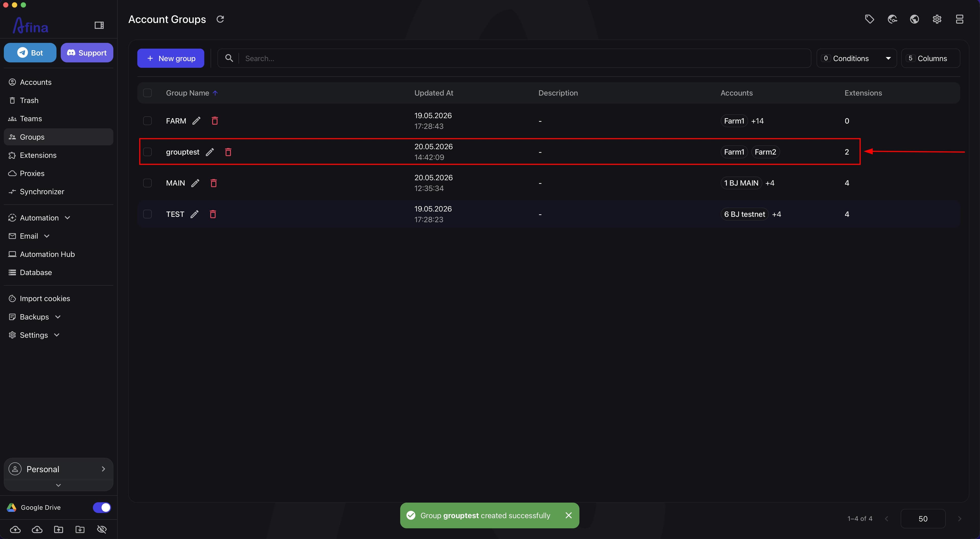Screen dimensions: 980x539
Task: Collapse the sidebar panel icon
Action: (x=99, y=25)
